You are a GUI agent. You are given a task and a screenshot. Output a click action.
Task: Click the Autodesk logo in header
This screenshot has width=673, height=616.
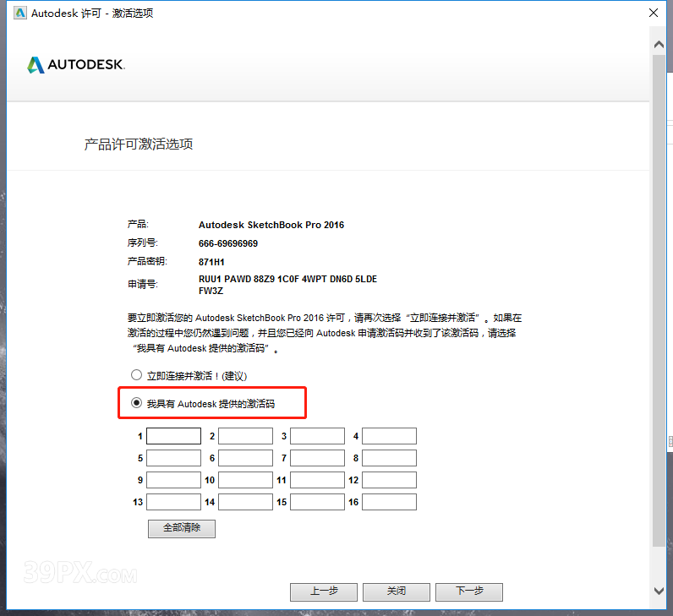pyautogui.click(x=76, y=65)
